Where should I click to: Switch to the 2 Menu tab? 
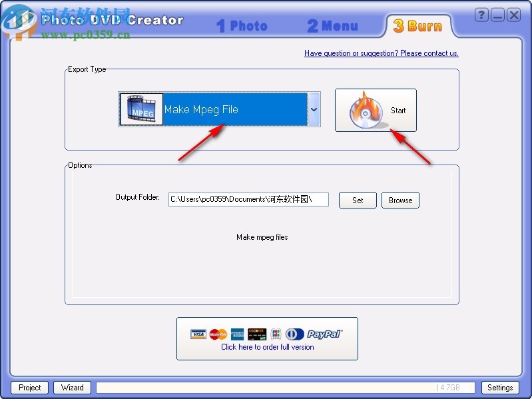coord(332,26)
